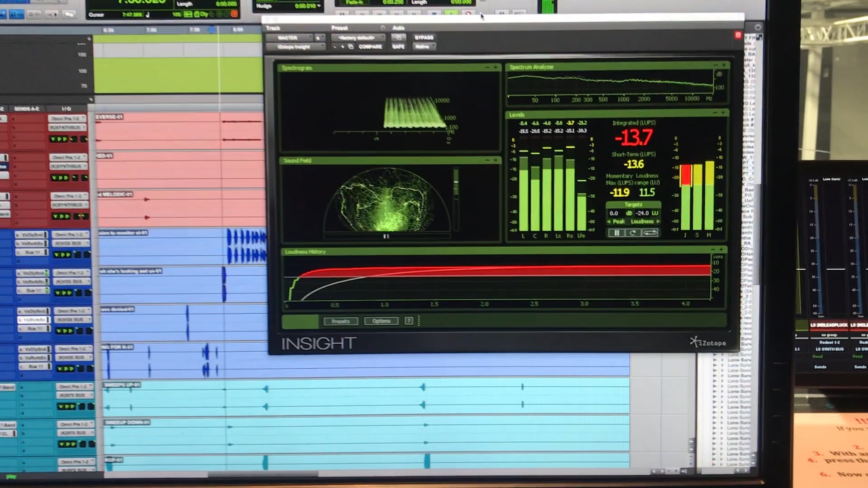Click the Insight footer panel grip handle
The height and width of the screenshot is (488, 868).
coord(419,321)
